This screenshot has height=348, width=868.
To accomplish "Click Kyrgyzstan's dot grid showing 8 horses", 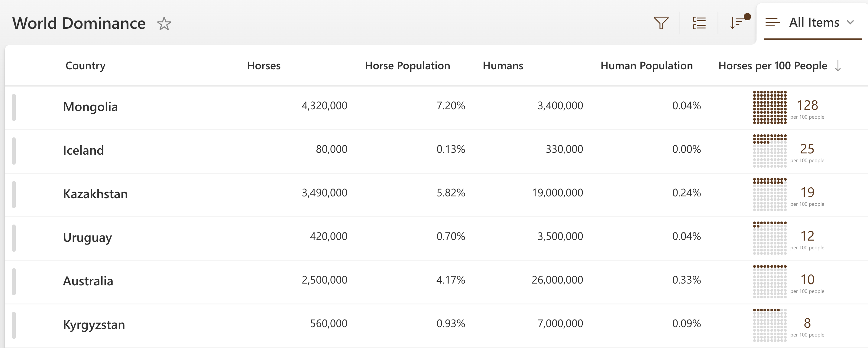I will 769,325.
